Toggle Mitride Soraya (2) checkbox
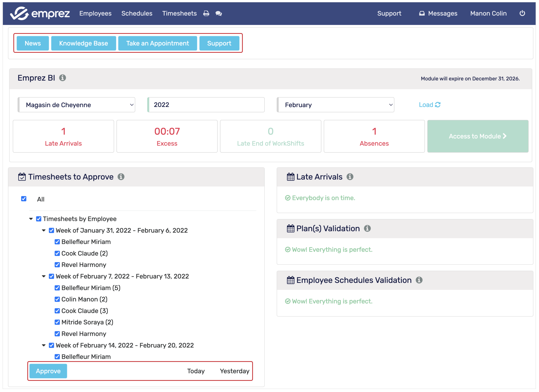 [57, 322]
